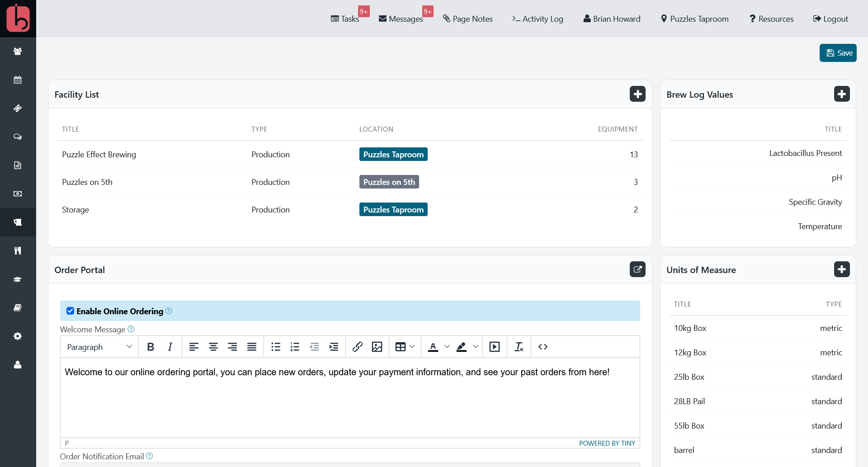Open Page Notes

pyautogui.click(x=468, y=19)
